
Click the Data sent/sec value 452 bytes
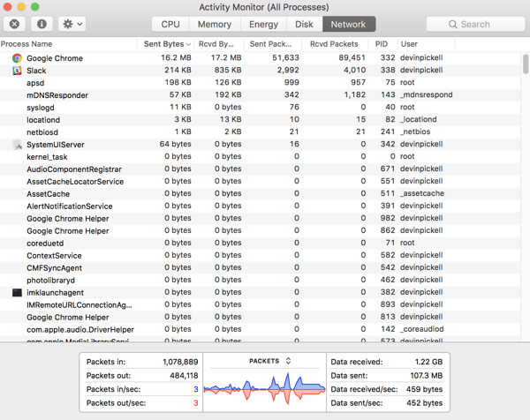(x=424, y=403)
